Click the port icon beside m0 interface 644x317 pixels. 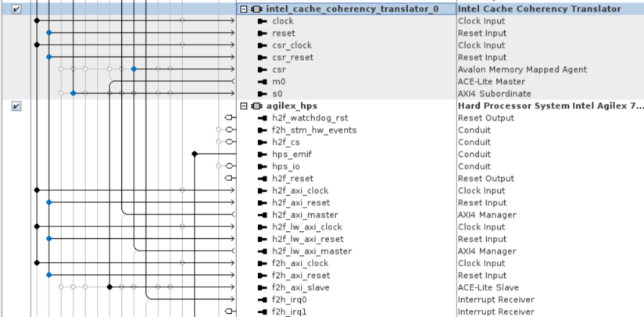coord(262,82)
